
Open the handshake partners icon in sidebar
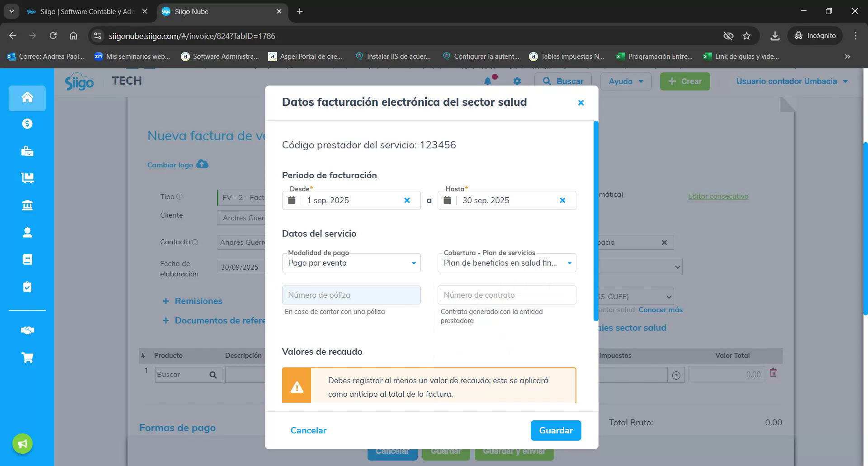[x=27, y=330]
